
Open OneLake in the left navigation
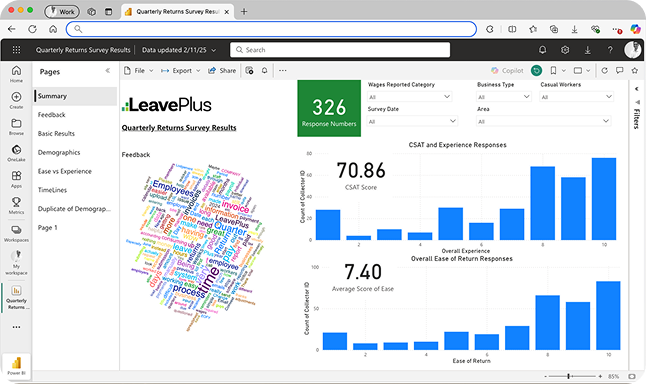(16, 153)
